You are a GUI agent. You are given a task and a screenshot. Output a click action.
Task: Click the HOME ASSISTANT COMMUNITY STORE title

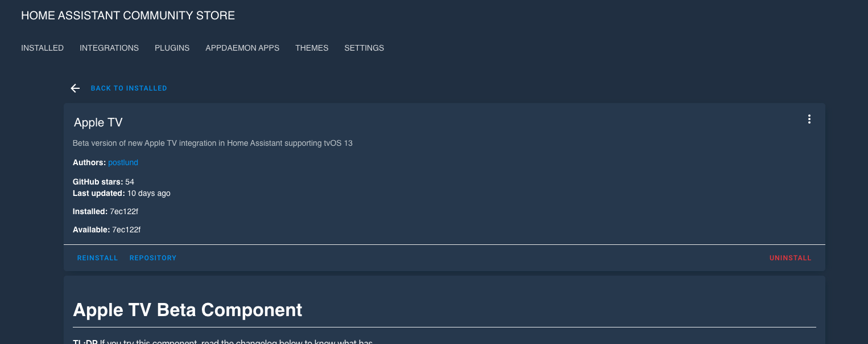pyautogui.click(x=127, y=15)
